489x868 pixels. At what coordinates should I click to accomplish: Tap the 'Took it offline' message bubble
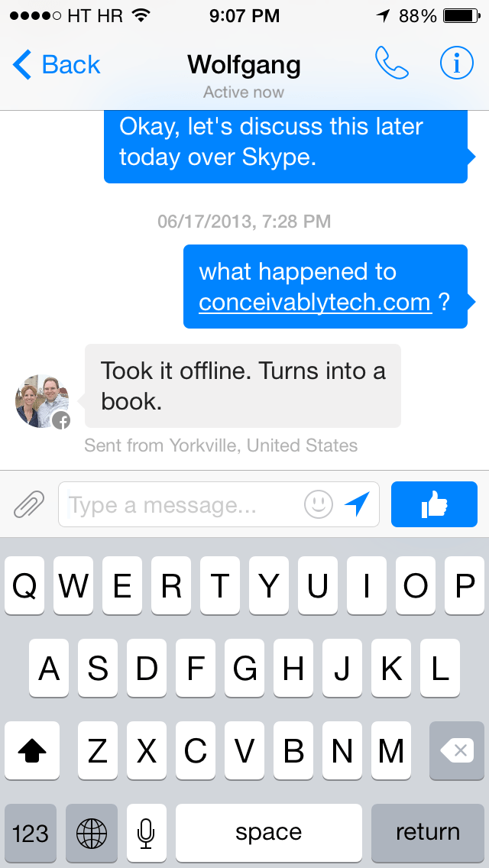click(x=242, y=386)
